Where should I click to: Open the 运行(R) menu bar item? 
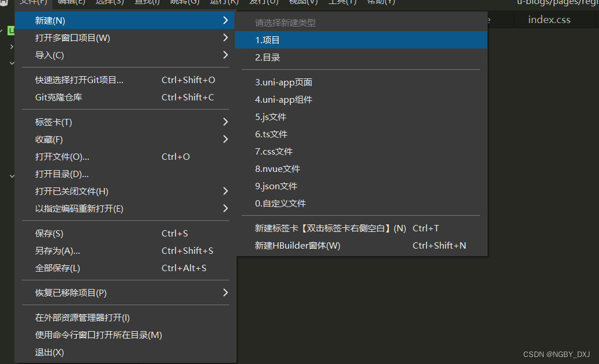pos(224,2)
